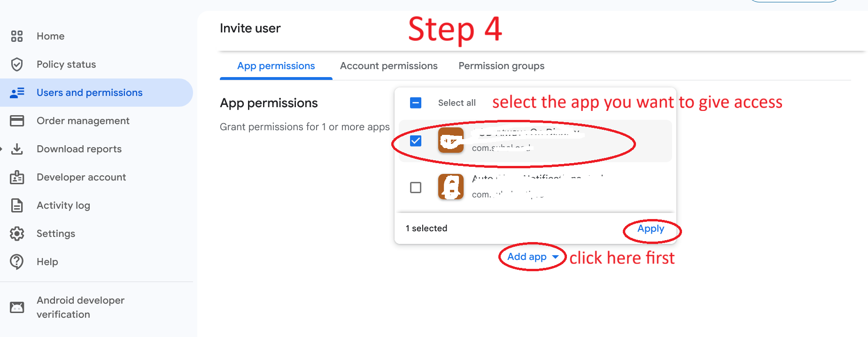Viewport: 868px width, 337px height.
Task: Uncheck the first selected app checkbox
Action: pyautogui.click(x=416, y=141)
